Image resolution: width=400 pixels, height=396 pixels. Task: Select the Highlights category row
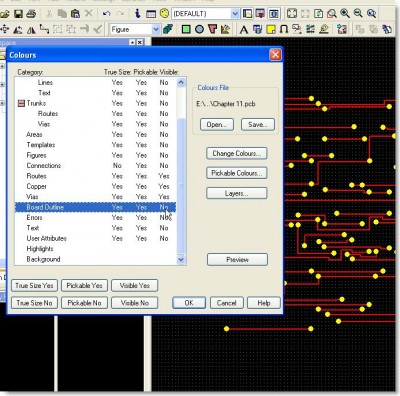[96, 249]
